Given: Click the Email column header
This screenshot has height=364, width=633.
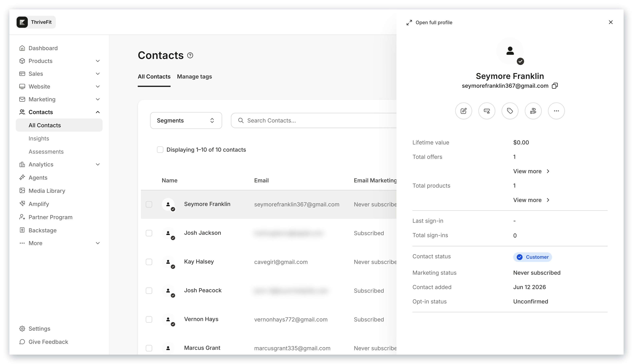Looking at the screenshot, I should (261, 180).
